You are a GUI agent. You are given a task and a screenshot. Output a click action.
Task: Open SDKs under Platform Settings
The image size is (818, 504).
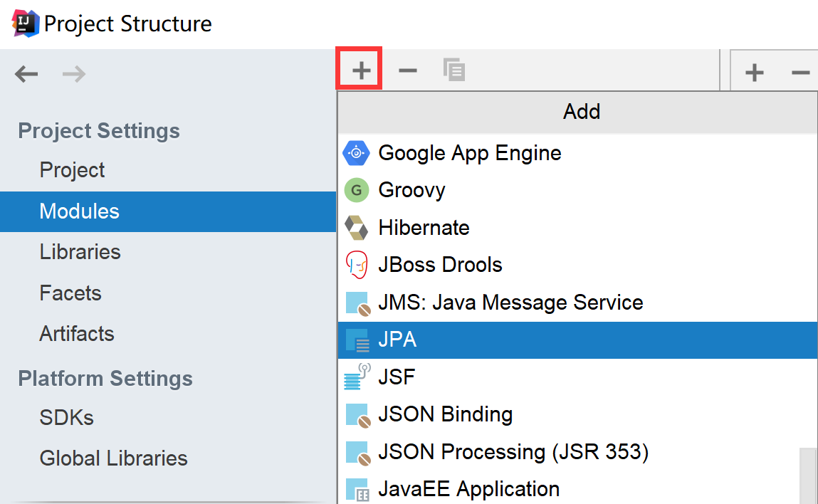[x=66, y=417]
